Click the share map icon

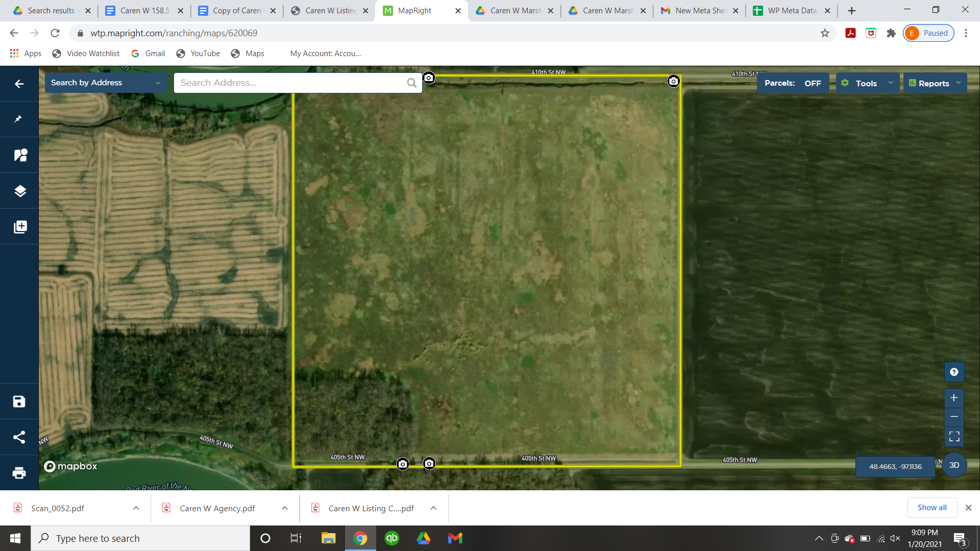[19, 437]
